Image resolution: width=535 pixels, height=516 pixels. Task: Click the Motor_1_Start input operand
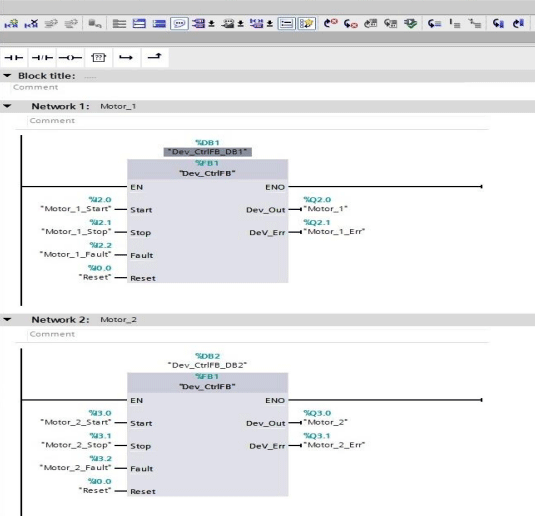pos(76,209)
